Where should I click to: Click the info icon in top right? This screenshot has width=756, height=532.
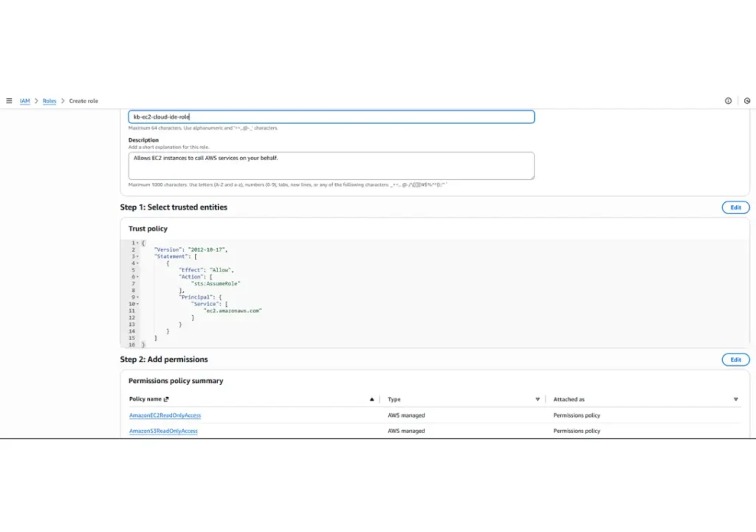pos(728,101)
